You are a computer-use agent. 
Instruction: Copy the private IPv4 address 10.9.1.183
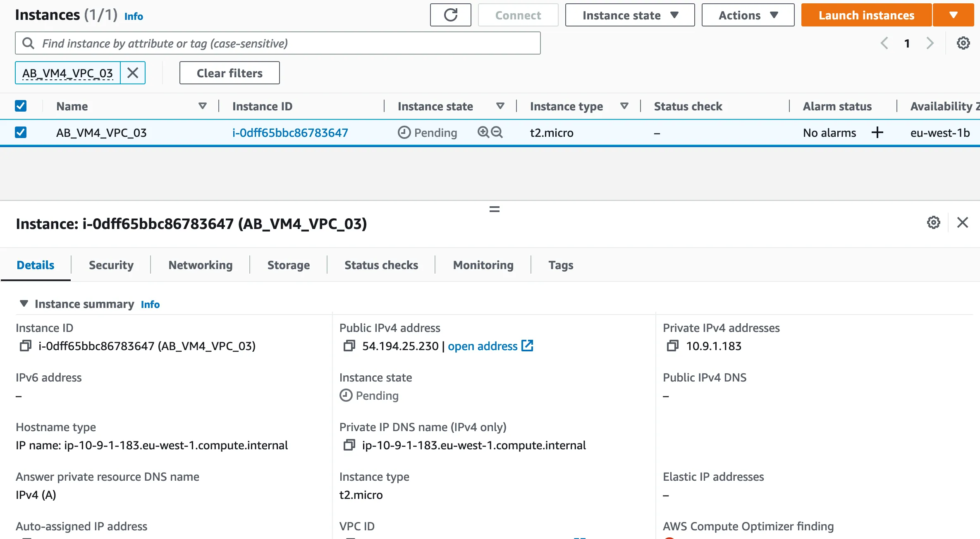[x=672, y=346]
